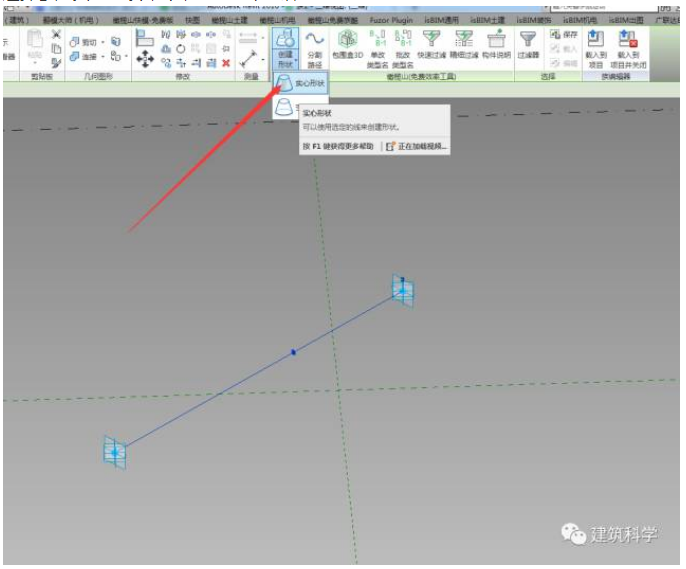This screenshot has height=569, width=686.
Task: Click the 单改类型名 rename type tool
Action: pyautogui.click(x=378, y=49)
